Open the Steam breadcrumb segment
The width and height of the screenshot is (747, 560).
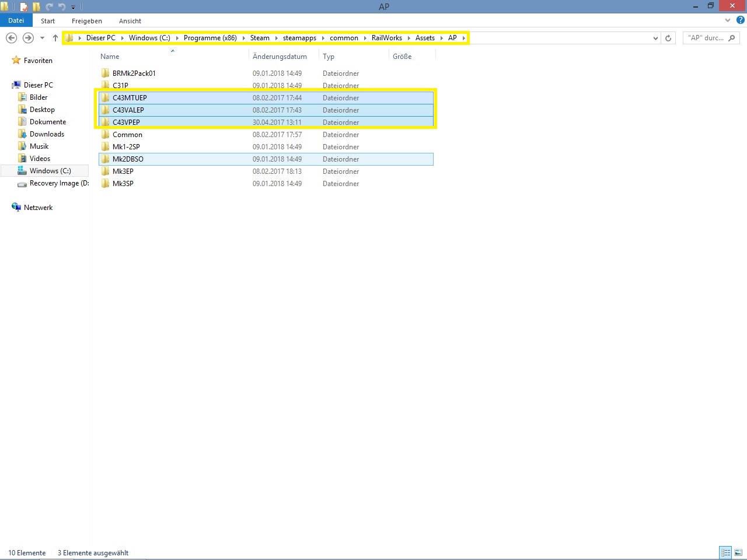[260, 38]
